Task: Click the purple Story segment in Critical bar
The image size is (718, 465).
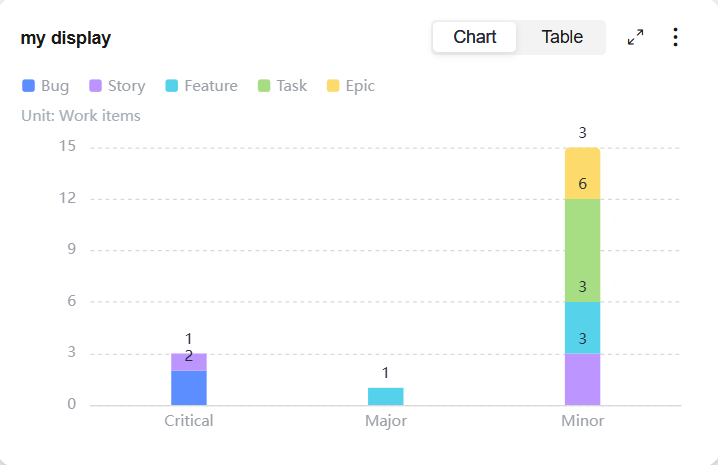Action: pyautogui.click(x=189, y=362)
